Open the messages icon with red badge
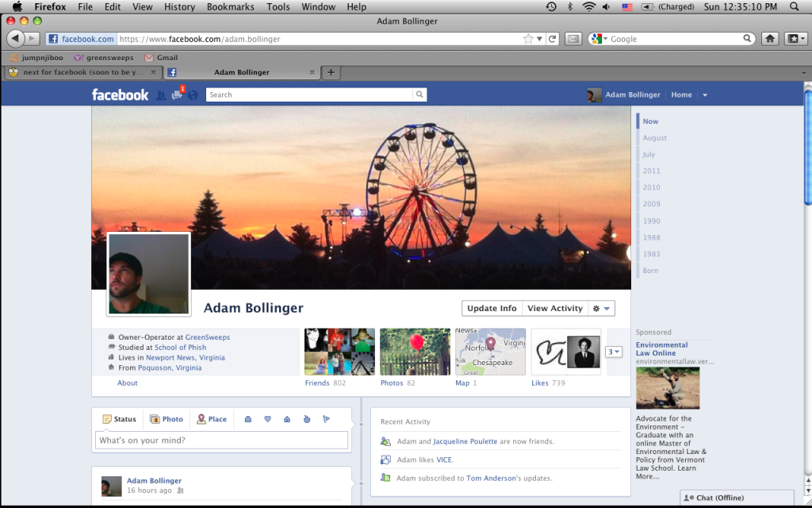 click(177, 95)
